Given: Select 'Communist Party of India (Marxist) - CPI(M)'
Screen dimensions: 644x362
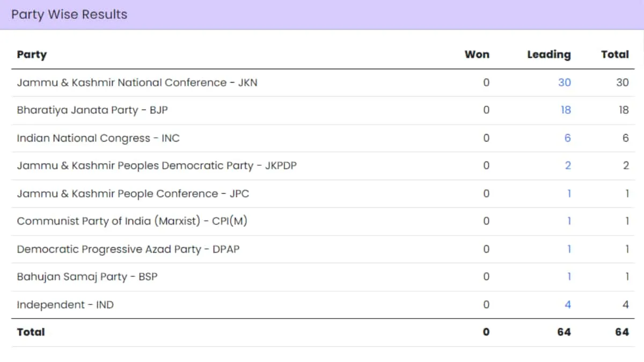Looking at the screenshot, I should [132, 221].
